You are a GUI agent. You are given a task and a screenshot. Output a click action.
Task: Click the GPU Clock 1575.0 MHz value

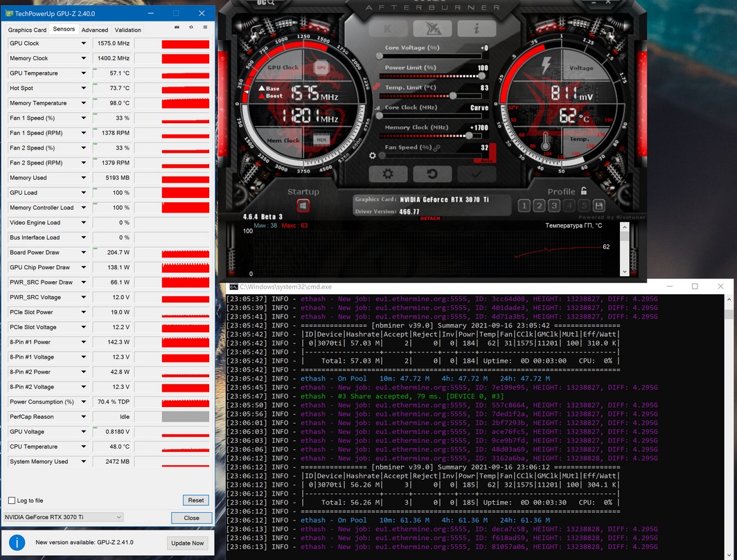(x=114, y=43)
